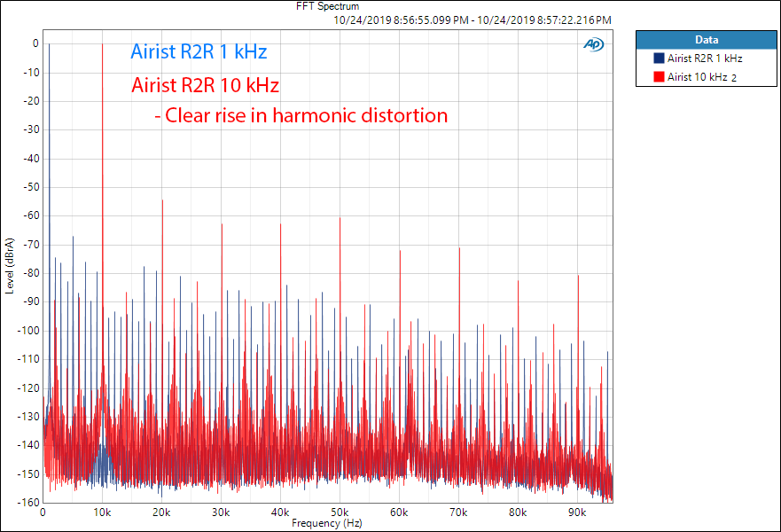
Task: Click the '-10' level axis tick label
Action: (31, 73)
